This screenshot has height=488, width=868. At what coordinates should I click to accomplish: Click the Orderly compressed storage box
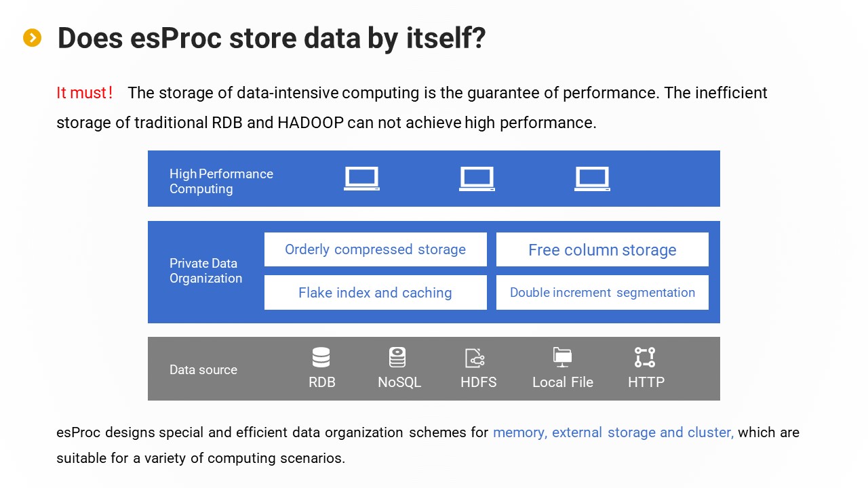click(375, 249)
